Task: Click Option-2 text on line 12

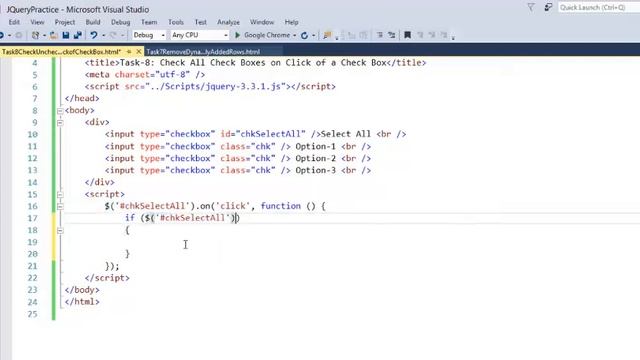Action: coord(316,158)
